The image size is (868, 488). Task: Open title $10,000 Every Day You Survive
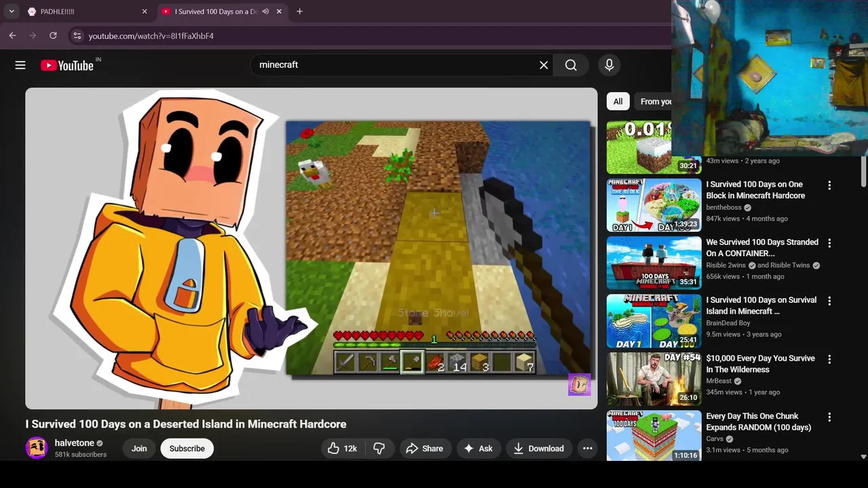point(760,364)
